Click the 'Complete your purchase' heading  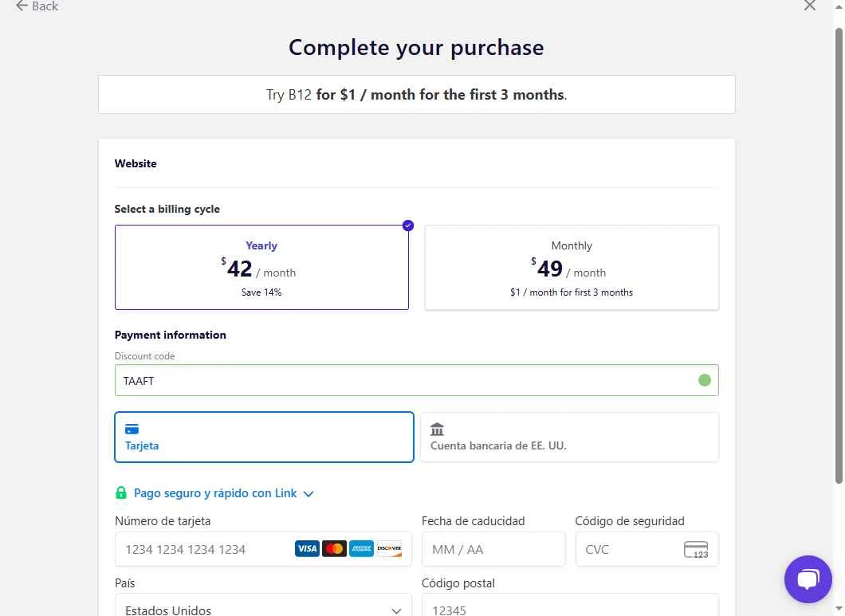click(x=416, y=48)
